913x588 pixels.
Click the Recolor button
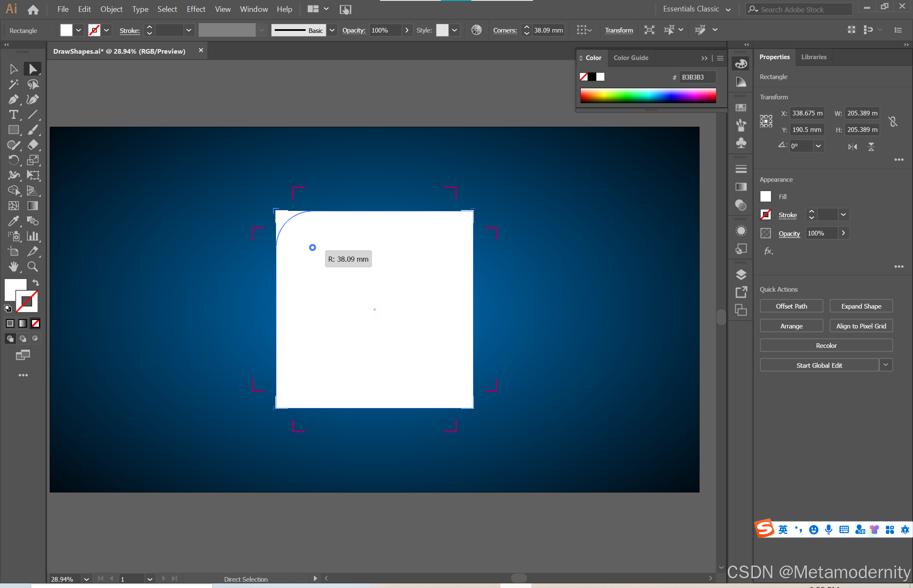826,345
